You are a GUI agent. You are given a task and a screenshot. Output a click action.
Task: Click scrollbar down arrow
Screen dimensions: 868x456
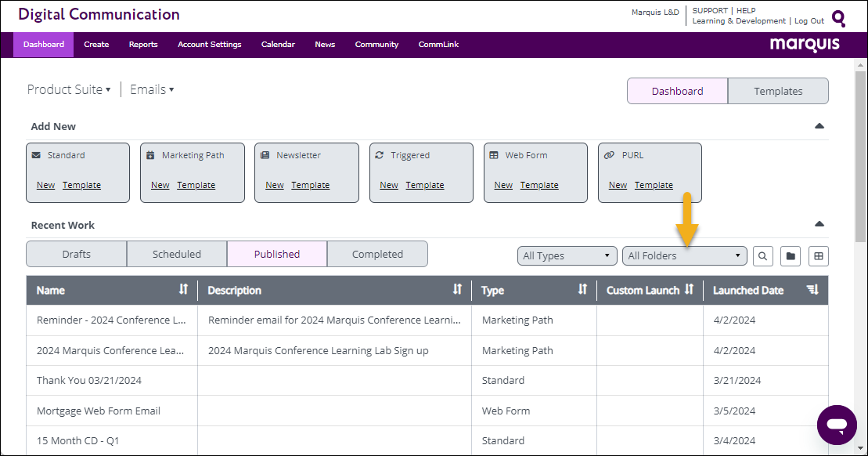click(860, 447)
